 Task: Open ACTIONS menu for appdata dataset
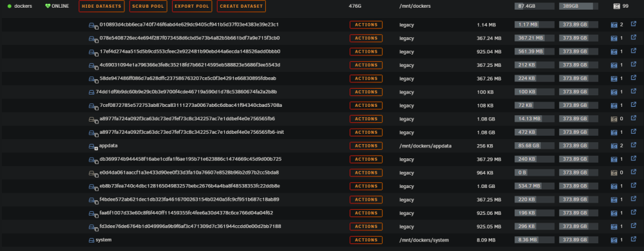[366, 146]
